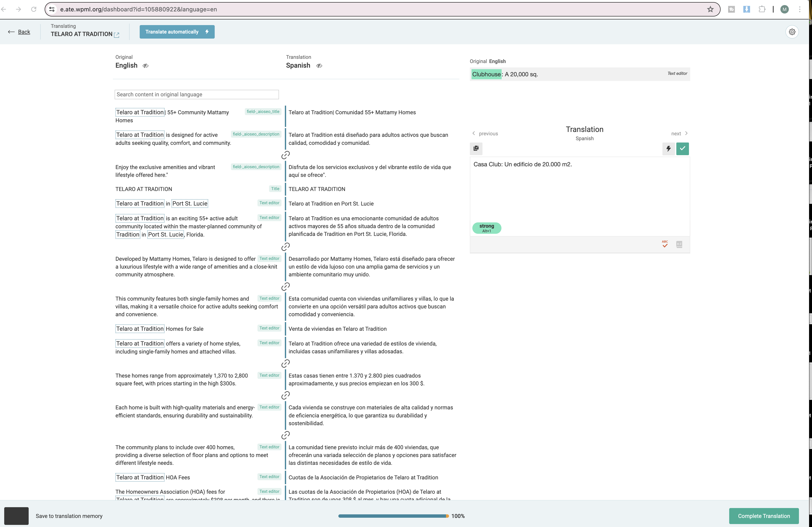Image resolution: width=812 pixels, height=527 pixels.
Task: Run the ABC spell check icon
Action: [x=665, y=244]
